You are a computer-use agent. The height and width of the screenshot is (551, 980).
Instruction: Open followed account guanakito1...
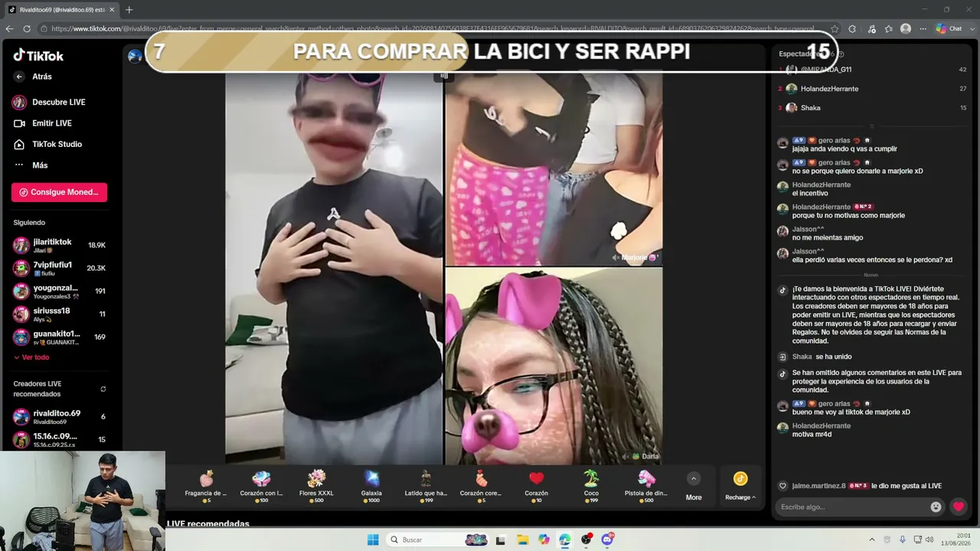(59, 337)
